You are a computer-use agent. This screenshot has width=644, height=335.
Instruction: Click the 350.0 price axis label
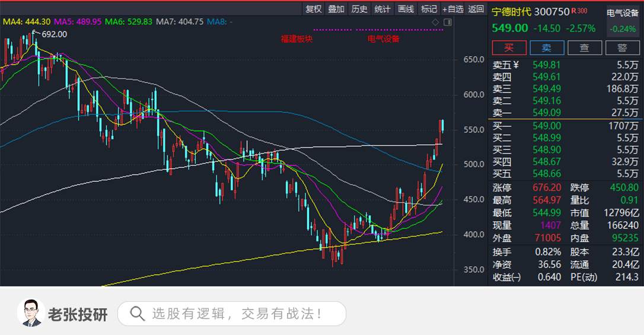(474, 270)
